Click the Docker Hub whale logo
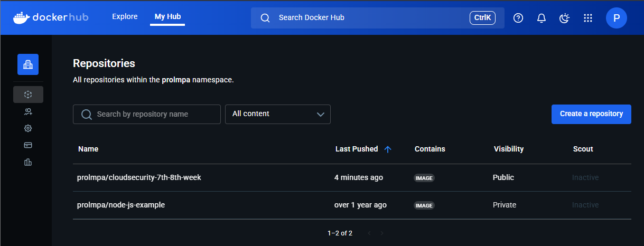The width and height of the screenshot is (644, 246). tap(51, 17)
